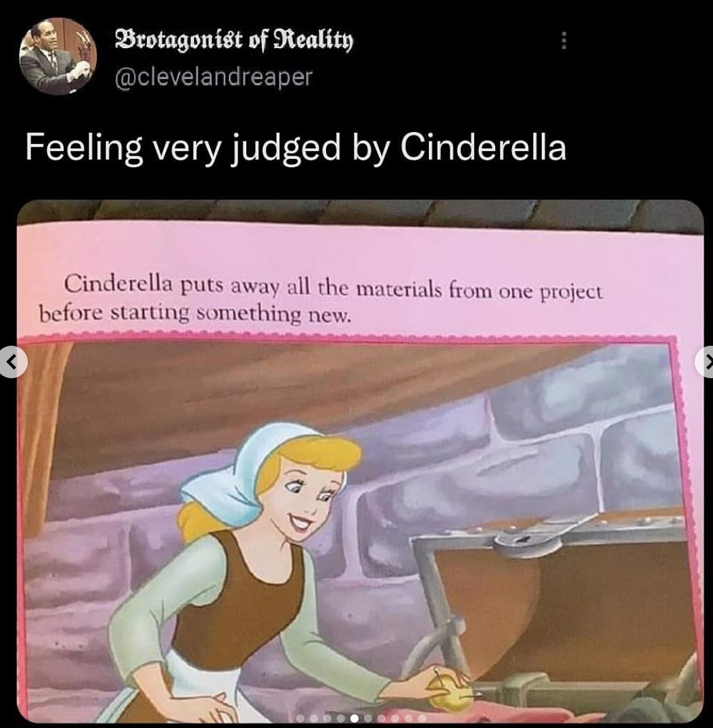Screen dimensions: 713x728
Task: Select the second carousel page dot
Action: click(314, 719)
